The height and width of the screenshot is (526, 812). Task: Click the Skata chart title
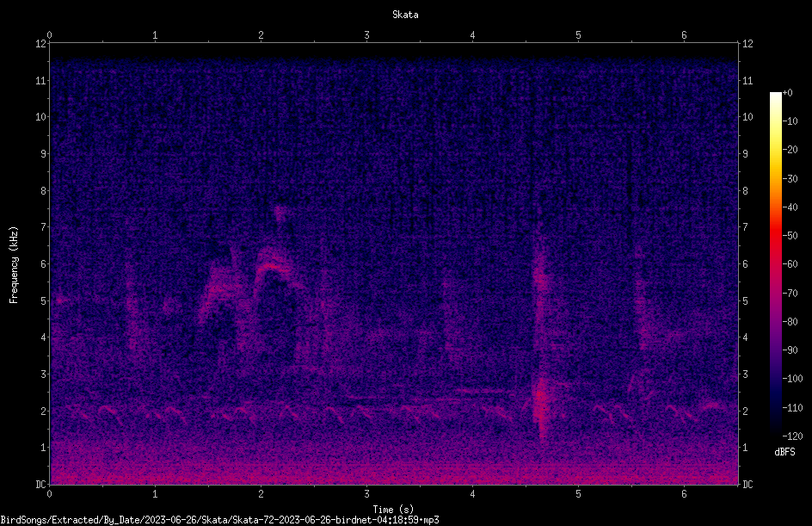[x=405, y=15]
